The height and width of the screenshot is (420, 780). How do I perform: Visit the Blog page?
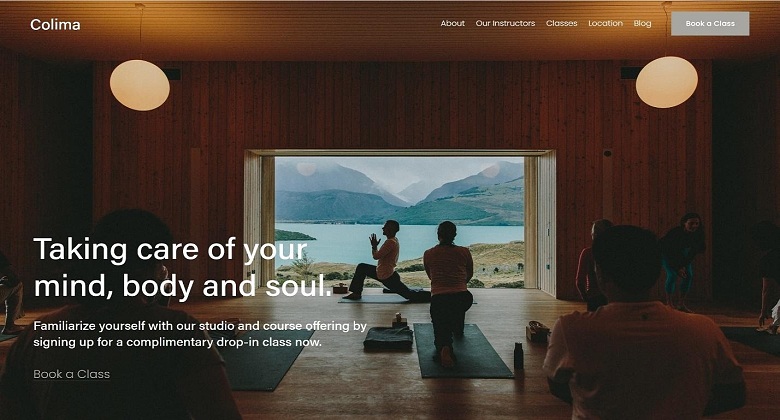click(642, 23)
